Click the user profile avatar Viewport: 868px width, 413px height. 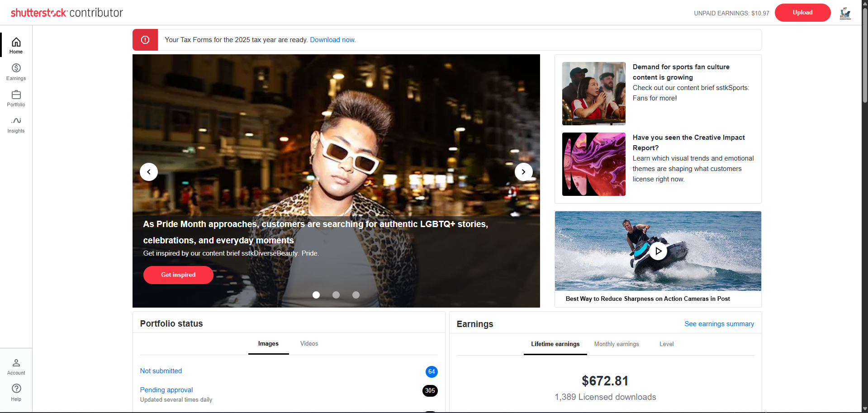tap(845, 13)
